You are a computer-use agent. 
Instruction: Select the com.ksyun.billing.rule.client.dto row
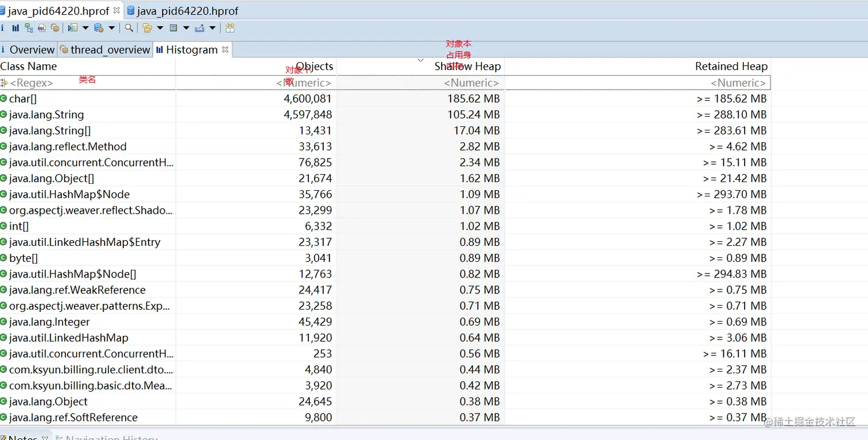(x=385, y=369)
